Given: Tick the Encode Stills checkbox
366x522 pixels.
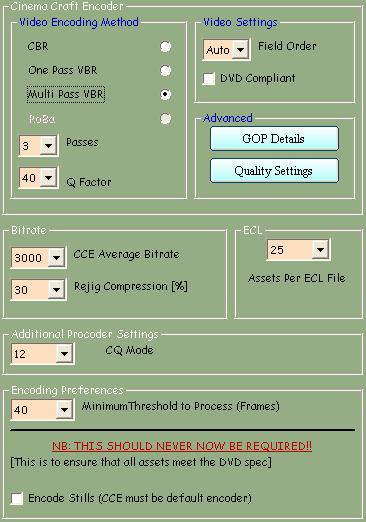Looking at the screenshot, I should 17,499.
